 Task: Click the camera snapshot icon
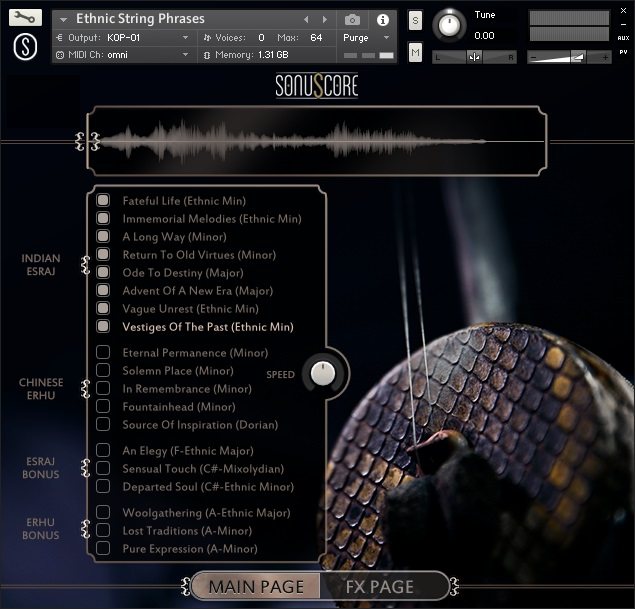coord(352,19)
